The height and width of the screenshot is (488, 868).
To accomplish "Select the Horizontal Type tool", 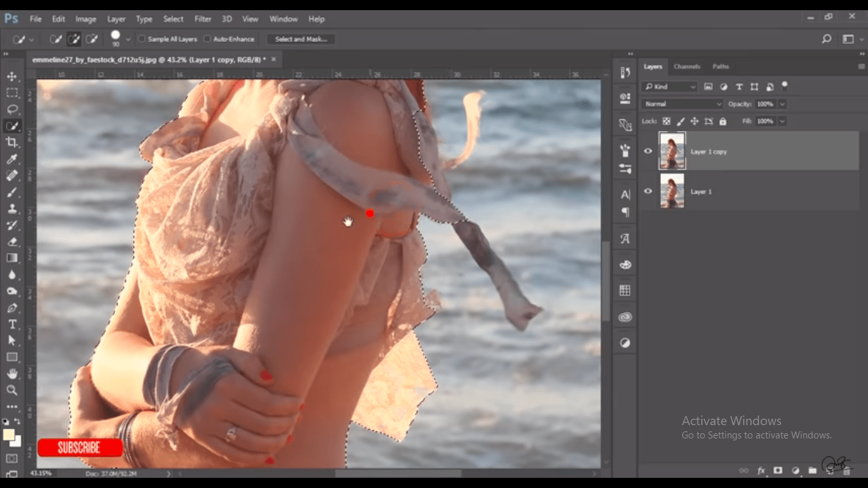I will coord(12,324).
